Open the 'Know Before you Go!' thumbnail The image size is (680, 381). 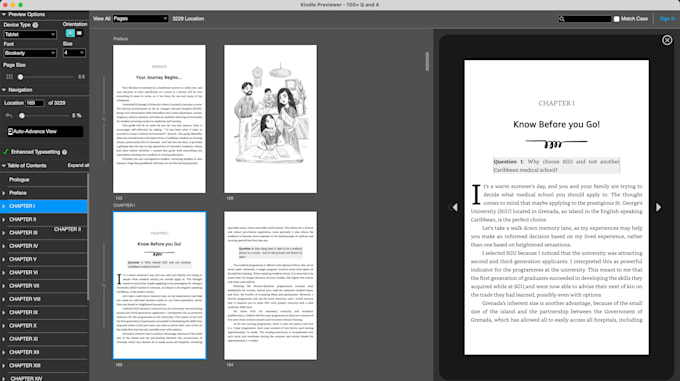click(159, 286)
